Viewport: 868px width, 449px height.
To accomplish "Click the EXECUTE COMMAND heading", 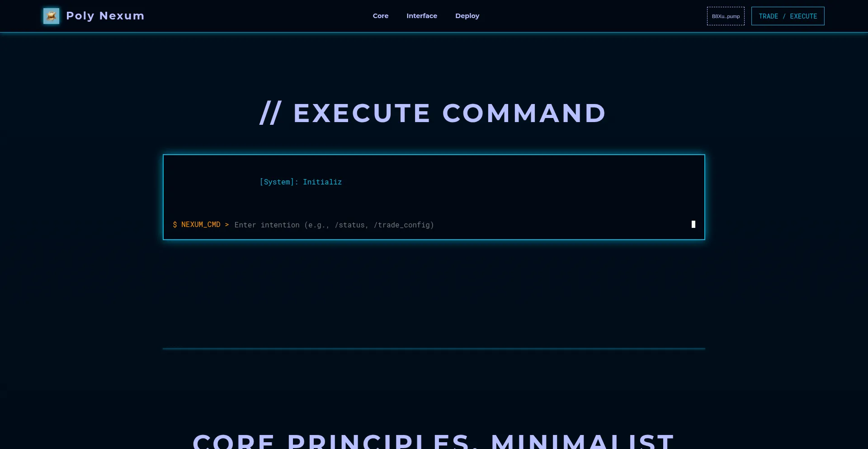I will 433,113.
